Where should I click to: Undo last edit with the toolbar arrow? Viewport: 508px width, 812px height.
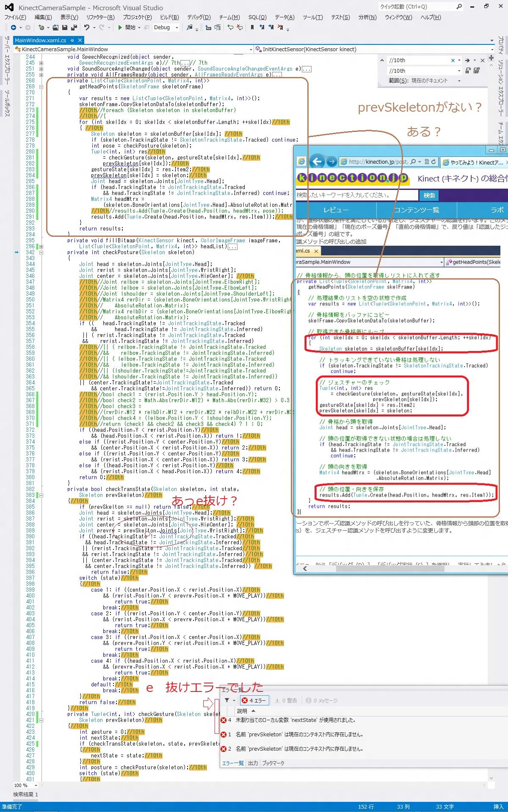point(86,27)
